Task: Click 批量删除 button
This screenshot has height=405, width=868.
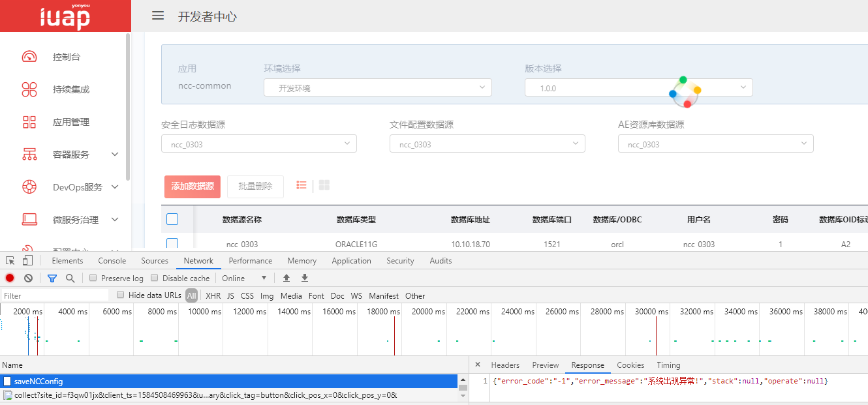Action: point(255,187)
